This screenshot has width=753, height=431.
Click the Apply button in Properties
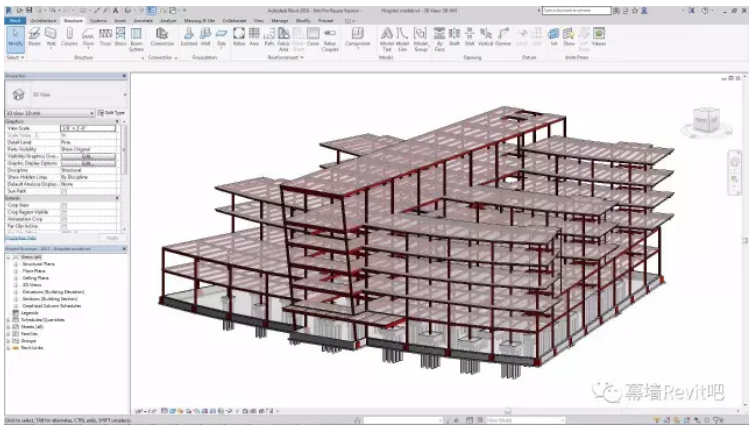pyautogui.click(x=112, y=238)
